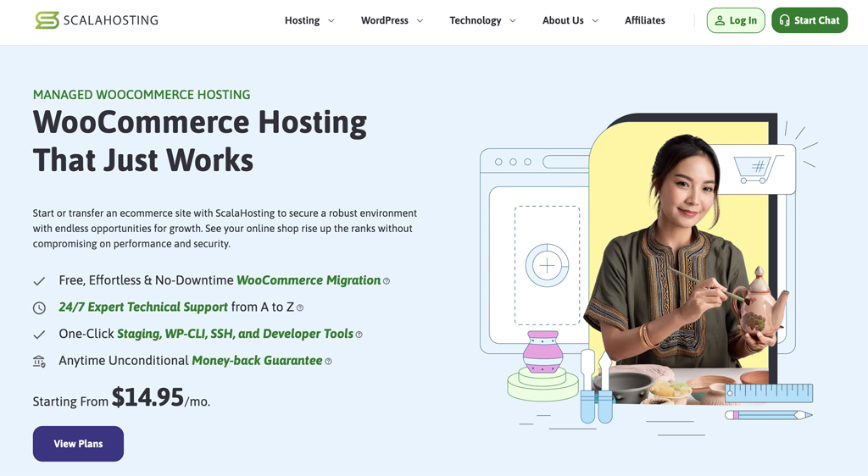Open the 24/7 Expert Technical Support link
The height and width of the screenshot is (476, 868).
[143, 307]
